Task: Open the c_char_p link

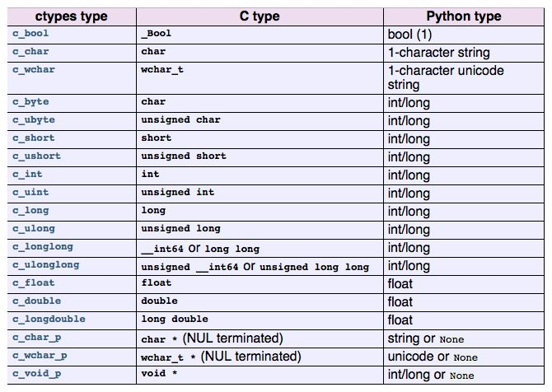Action: (x=36, y=338)
